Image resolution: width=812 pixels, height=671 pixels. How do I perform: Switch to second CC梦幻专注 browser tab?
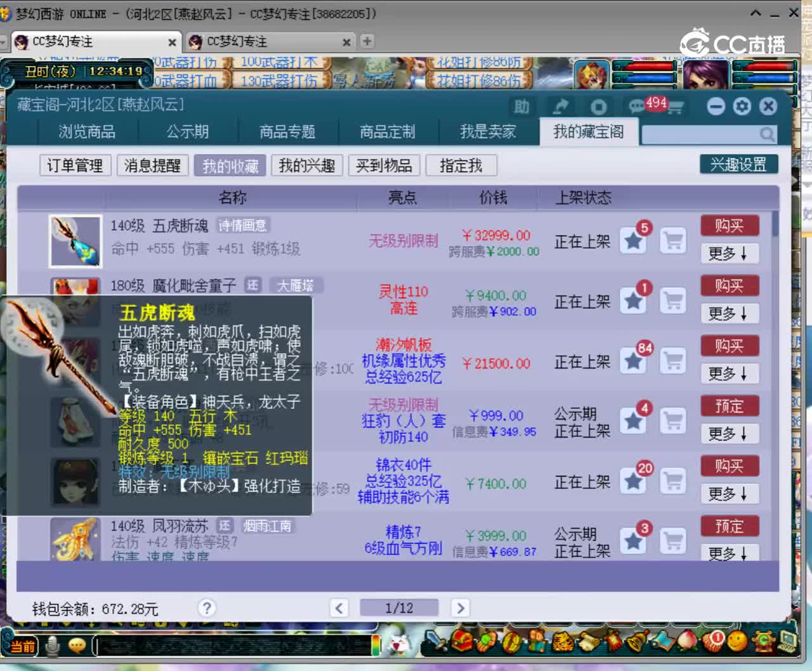point(270,42)
